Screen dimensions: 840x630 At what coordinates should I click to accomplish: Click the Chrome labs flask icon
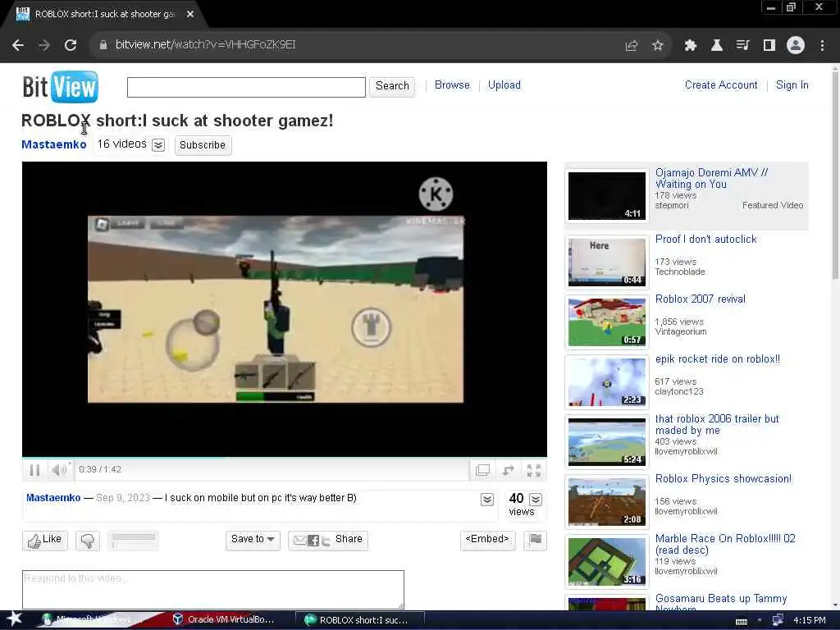pos(716,46)
